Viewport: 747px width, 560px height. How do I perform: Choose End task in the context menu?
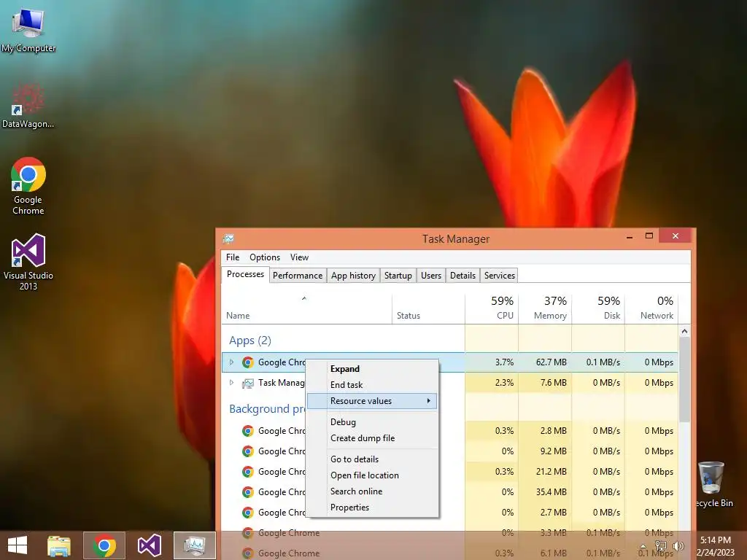point(371,385)
